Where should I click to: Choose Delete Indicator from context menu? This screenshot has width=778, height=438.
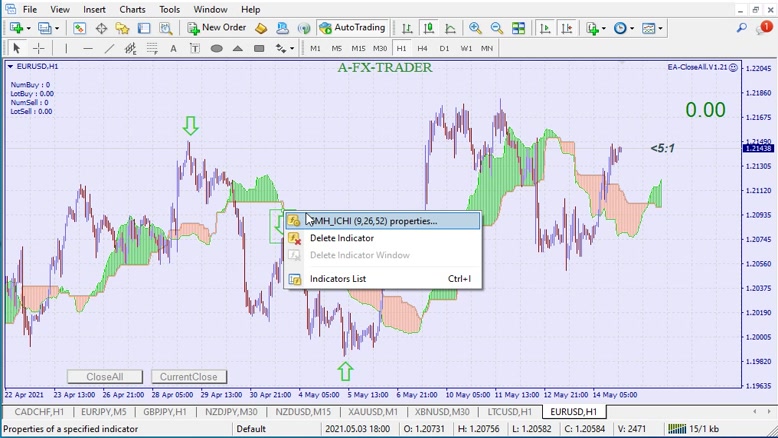coord(341,238)
